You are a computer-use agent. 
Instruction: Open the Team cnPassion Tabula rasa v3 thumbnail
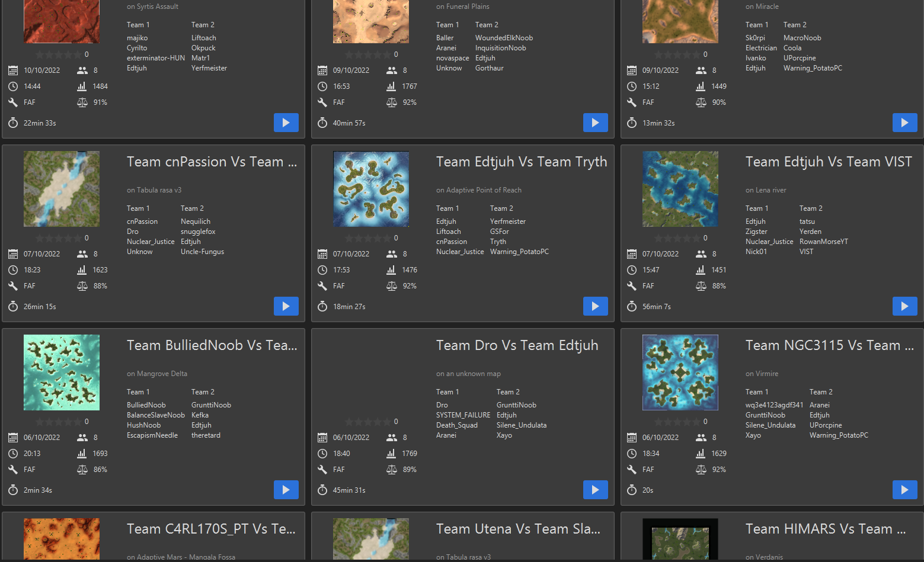pos(62,189)
